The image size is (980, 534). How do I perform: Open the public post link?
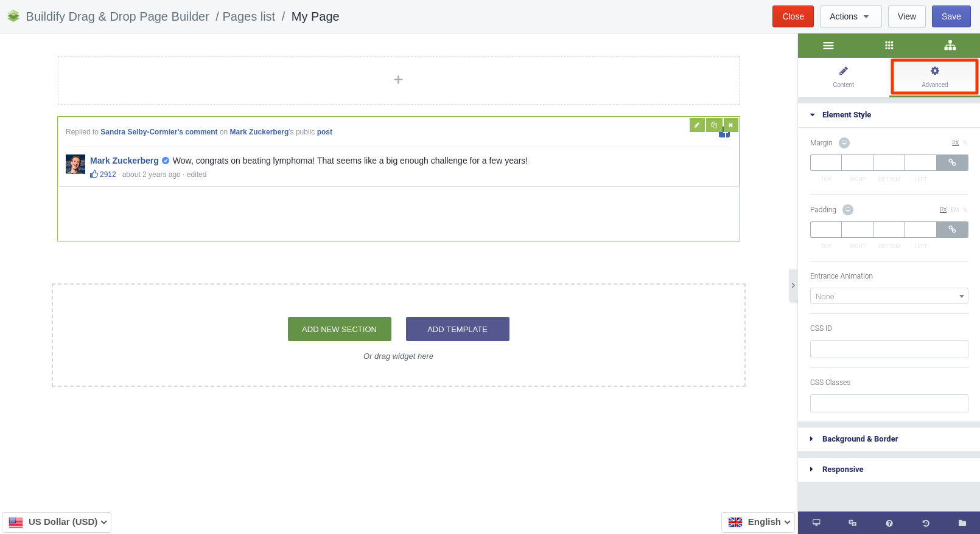[324, 132]
